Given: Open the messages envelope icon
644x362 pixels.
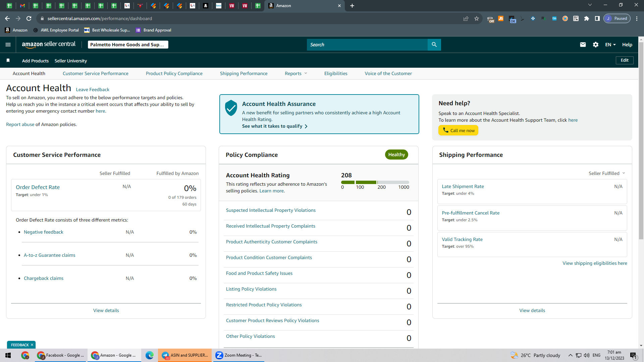Looking at the screenshot, I should (583, 45).
